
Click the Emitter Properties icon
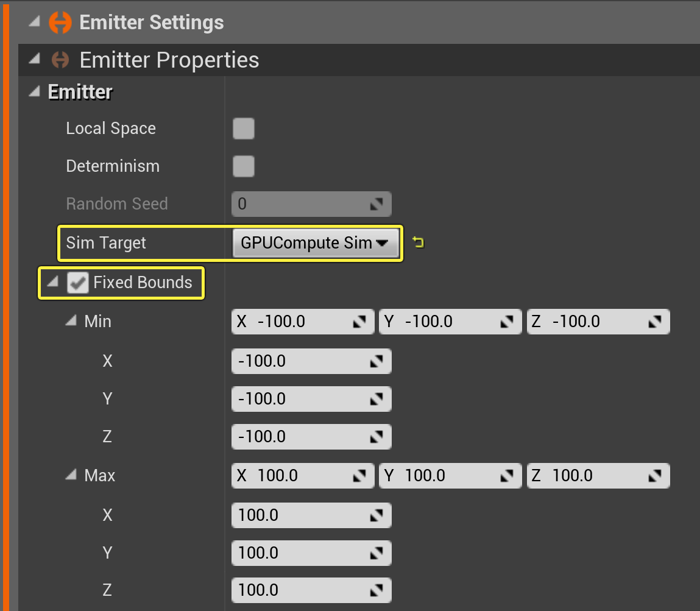click(60, 60)
